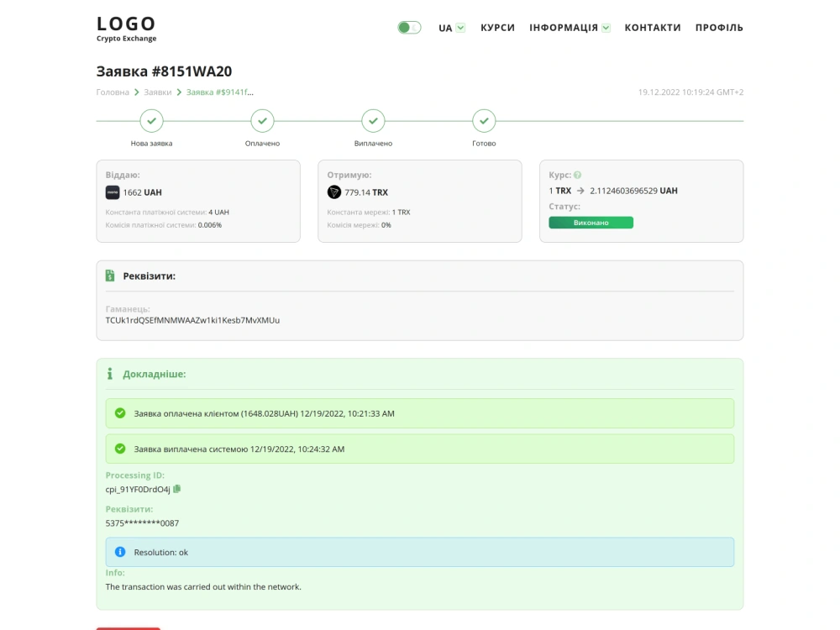
Task: Click the Оплачено step checkmark
Action: [262, 121]
